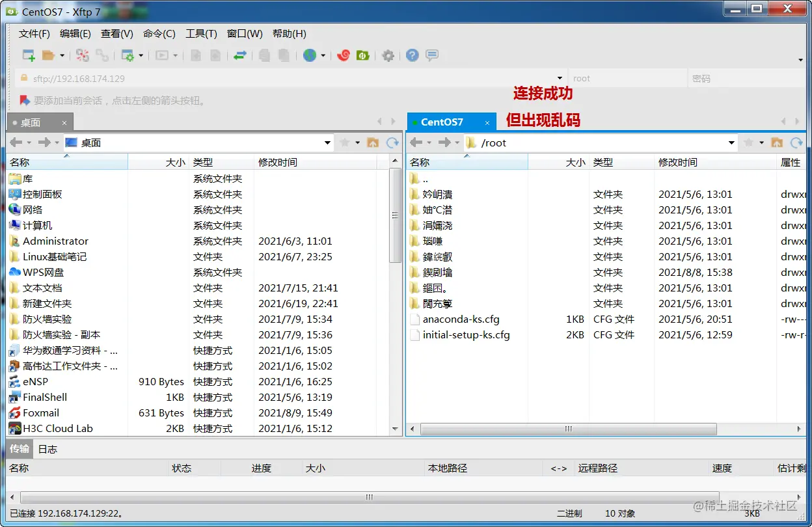Sort the local list by 大小 column
The image size is (812, 527).
pyautogui.click(x=158, y=163)
